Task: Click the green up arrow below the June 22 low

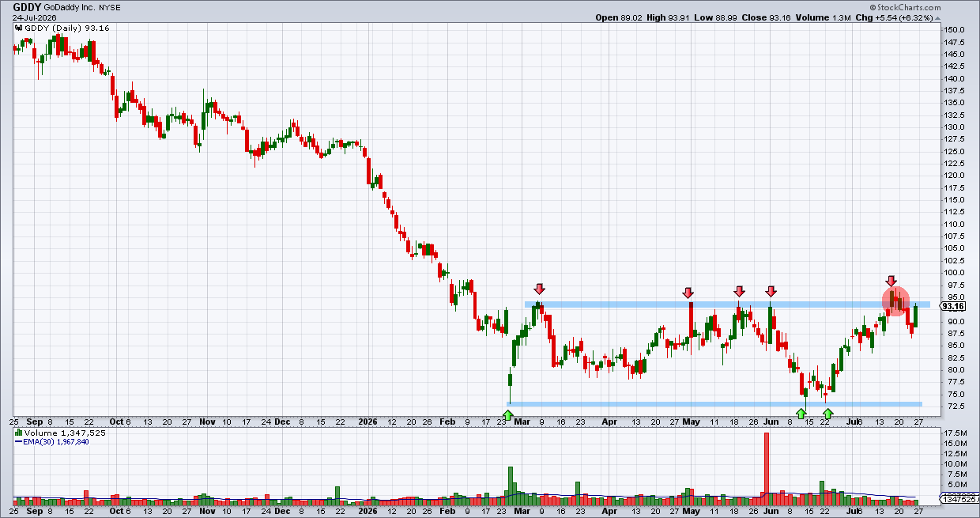Action: point(827,414)
